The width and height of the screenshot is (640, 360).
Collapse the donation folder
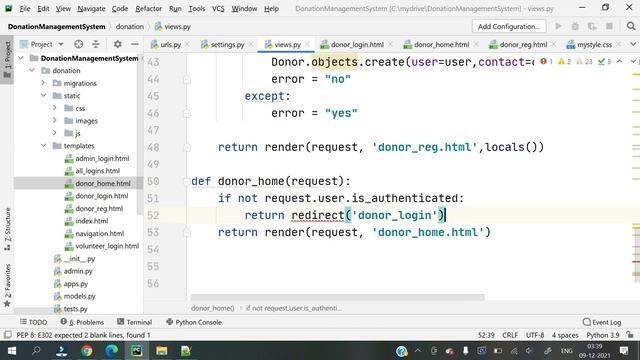(32, 71)
